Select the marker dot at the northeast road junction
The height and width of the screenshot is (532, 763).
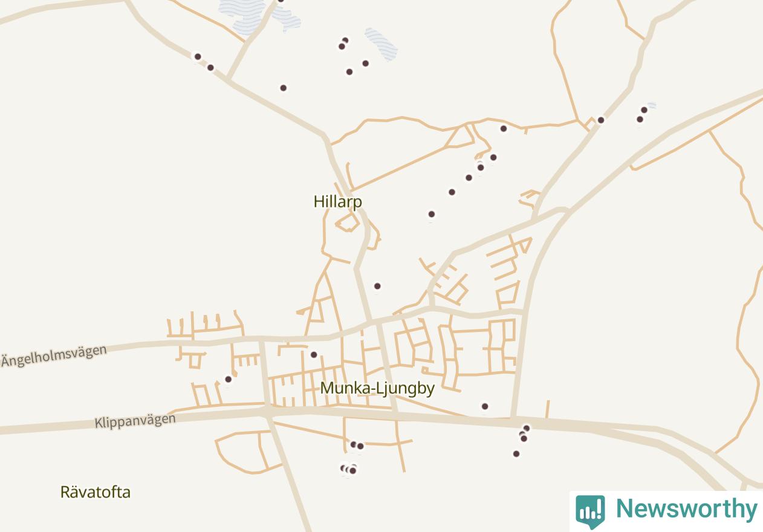[601, 120]
